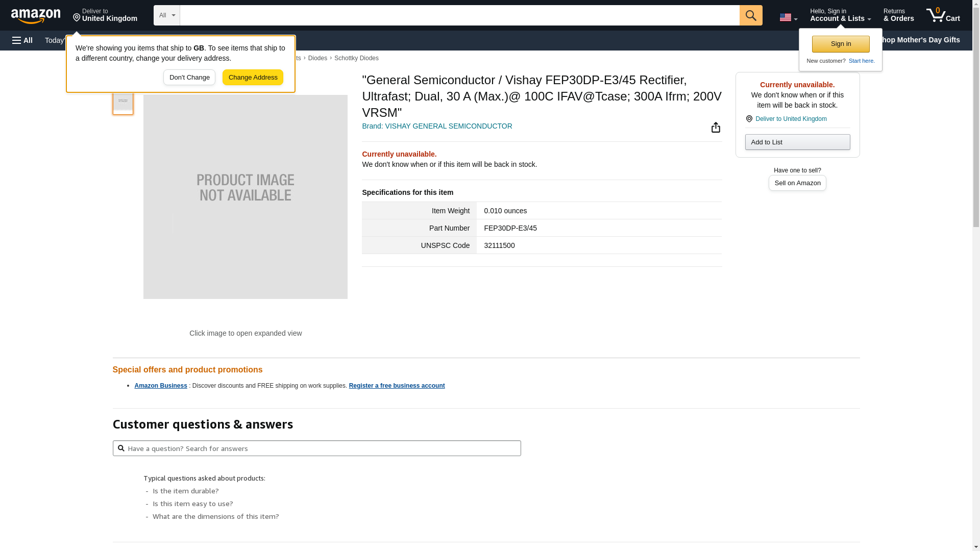Open Returns & Orders
Viewport: 980px width, 551px height.
(x=898, y=15)
